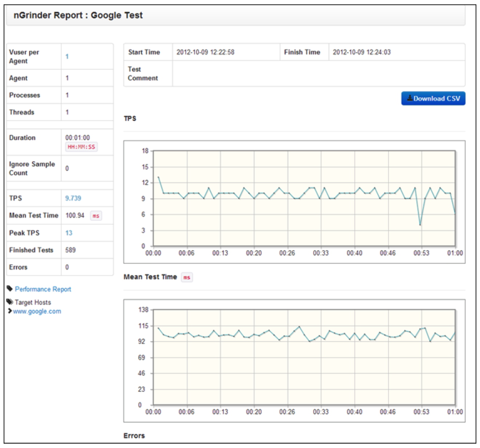Click the Vuser per Agent value 1

(x=67, y=56)
